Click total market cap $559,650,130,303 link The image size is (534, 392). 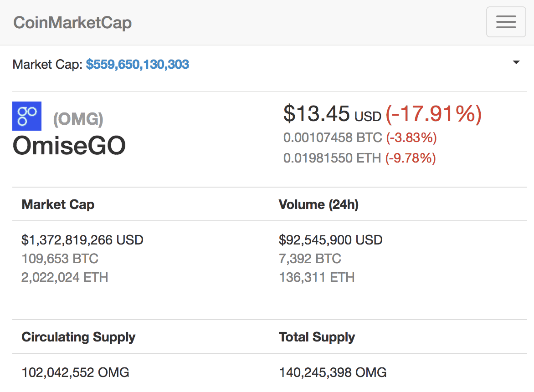[137, 64]
